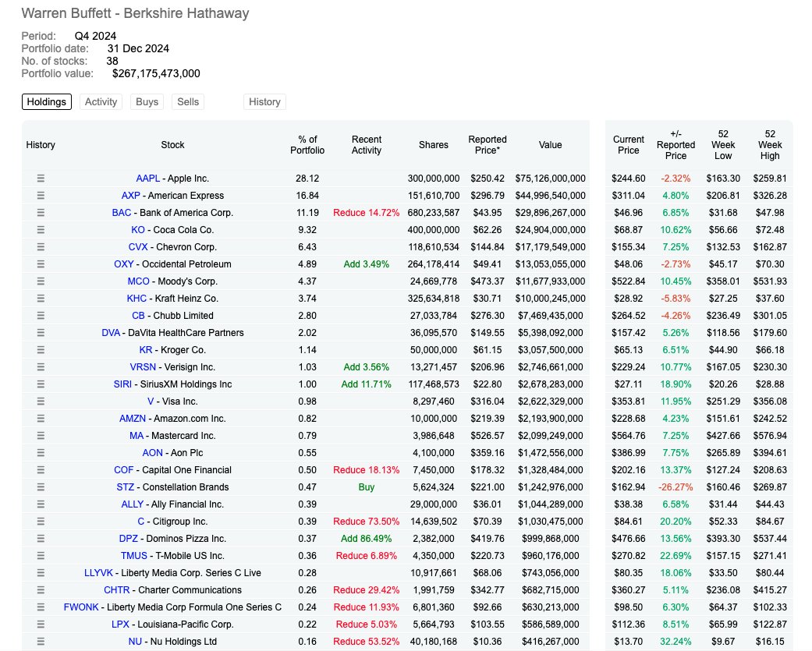Click history icon in Kroger Co. row

point(41,350)
